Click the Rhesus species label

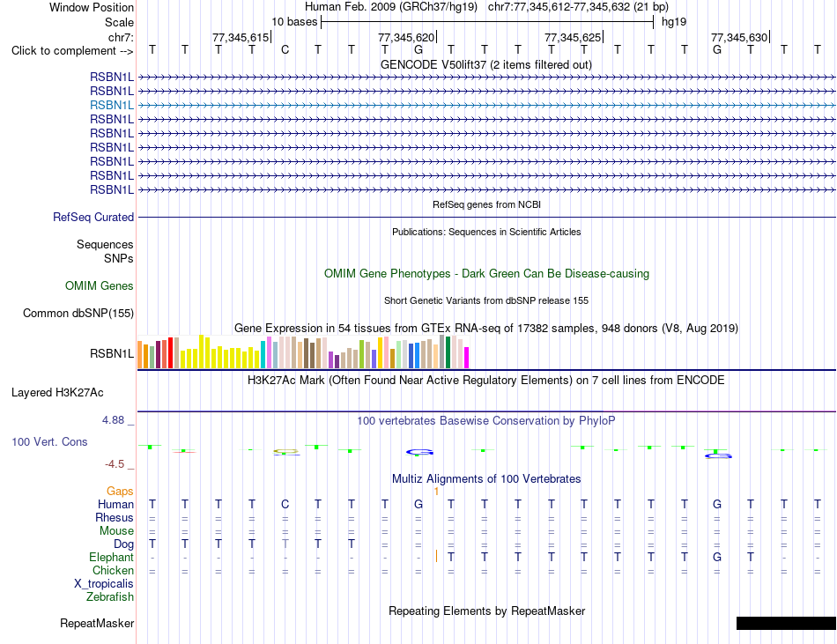pyautogui.click(x=115, y=517)
